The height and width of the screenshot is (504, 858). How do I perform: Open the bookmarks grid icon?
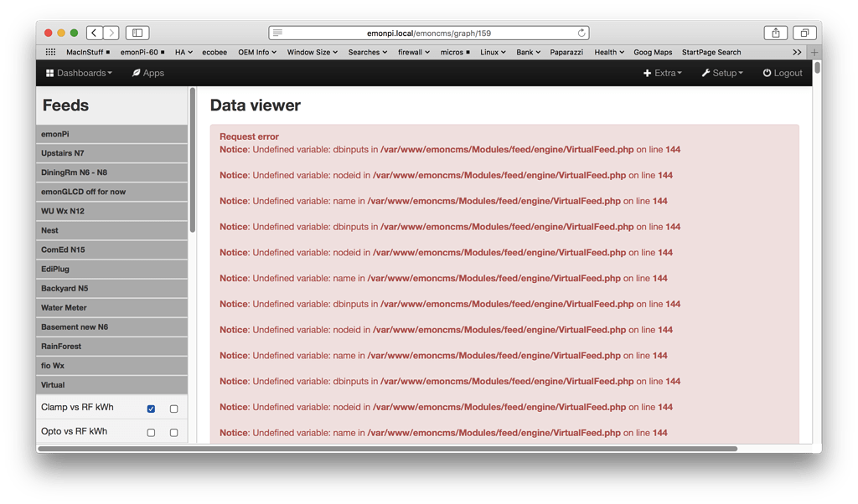(x=50, y=52)
